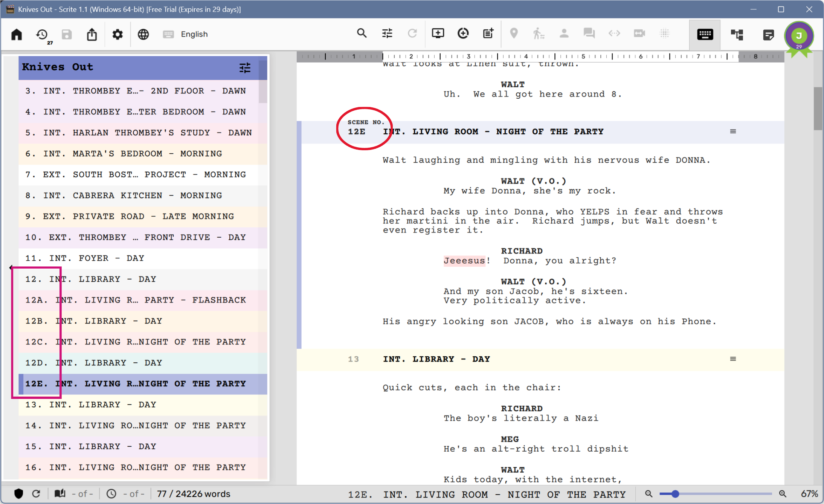The height and width of the screenshot is (504, 824).
Task: Click the Save floppy disk icon
Action: [67, 34]
